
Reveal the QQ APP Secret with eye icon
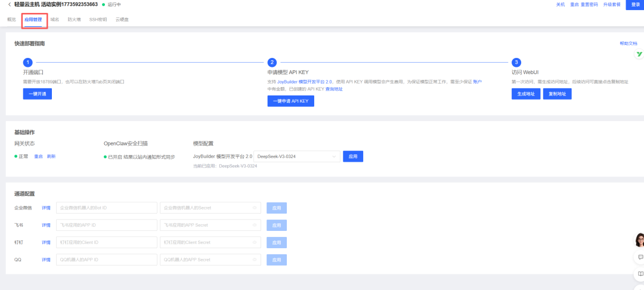click(x=254, y=260)
